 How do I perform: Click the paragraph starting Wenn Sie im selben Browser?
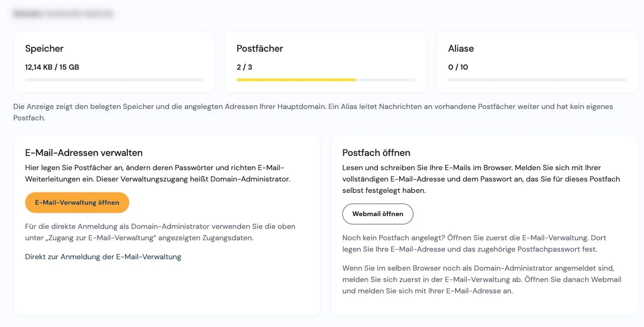pyautogui.click(x=482, y=280)
